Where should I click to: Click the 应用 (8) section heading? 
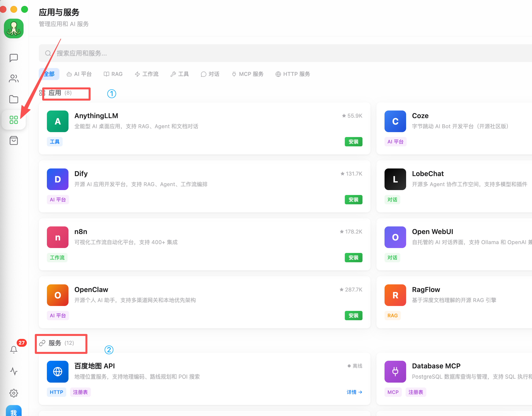click(x=55, y=93)
